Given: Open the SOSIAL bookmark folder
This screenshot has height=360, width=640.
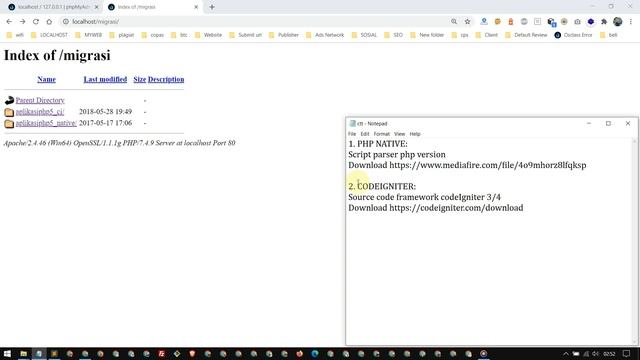Looking at the screenshot, I should tap(364, 35).
